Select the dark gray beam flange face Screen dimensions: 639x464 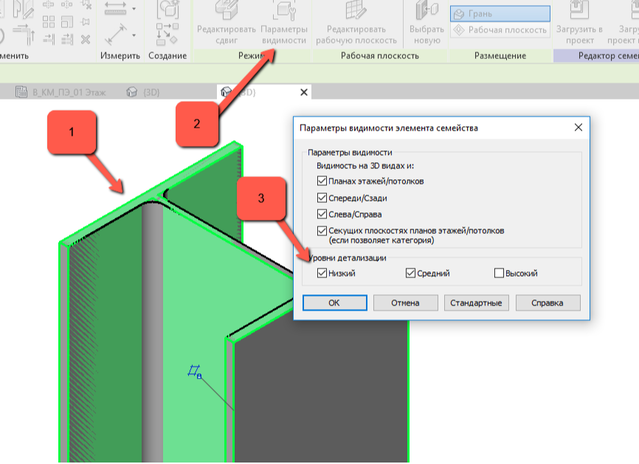(322, 391)
